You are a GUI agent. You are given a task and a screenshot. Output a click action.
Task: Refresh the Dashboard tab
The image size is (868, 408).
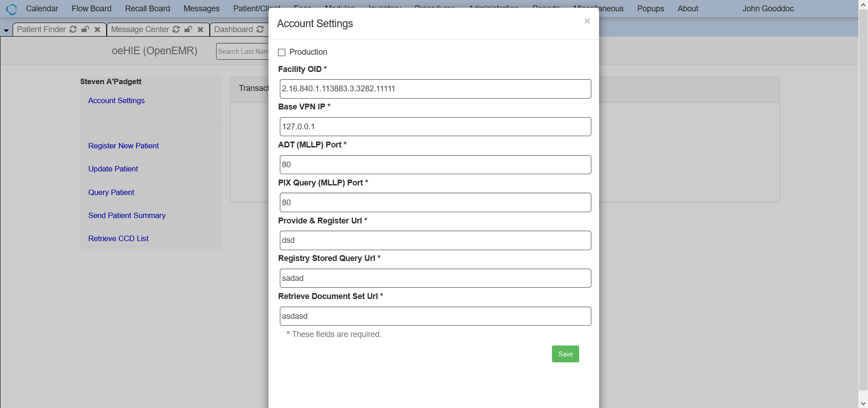260,29
